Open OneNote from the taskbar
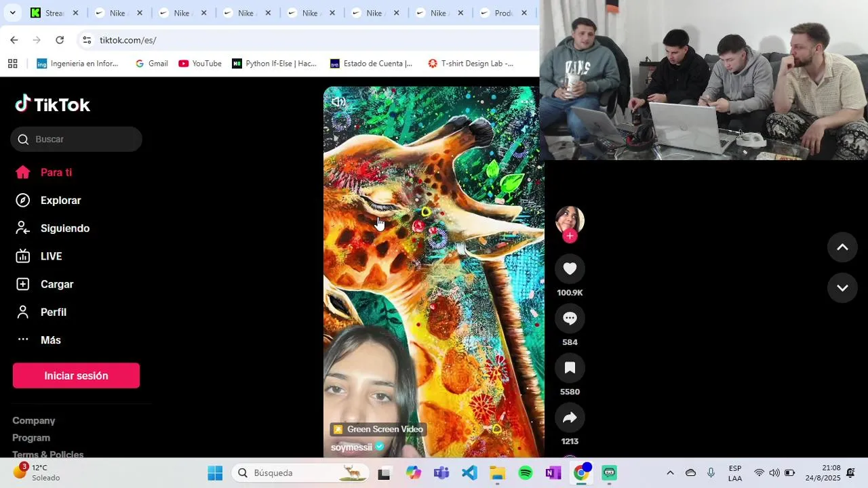The width and height of the screenshot is (868, 488). [x=553, y=473]
